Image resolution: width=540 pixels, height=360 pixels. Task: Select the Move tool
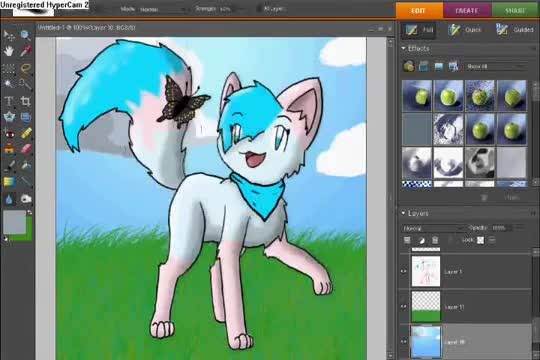click(x=9, y=35)
